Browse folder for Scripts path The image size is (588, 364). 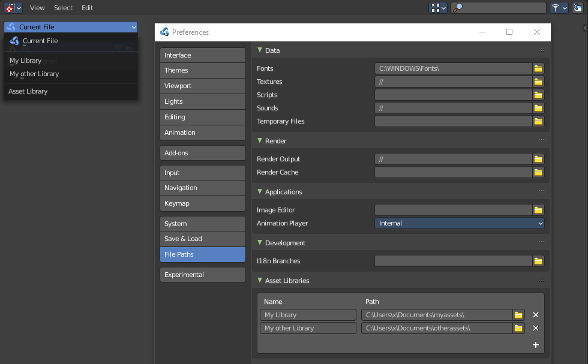coord(538,95)
